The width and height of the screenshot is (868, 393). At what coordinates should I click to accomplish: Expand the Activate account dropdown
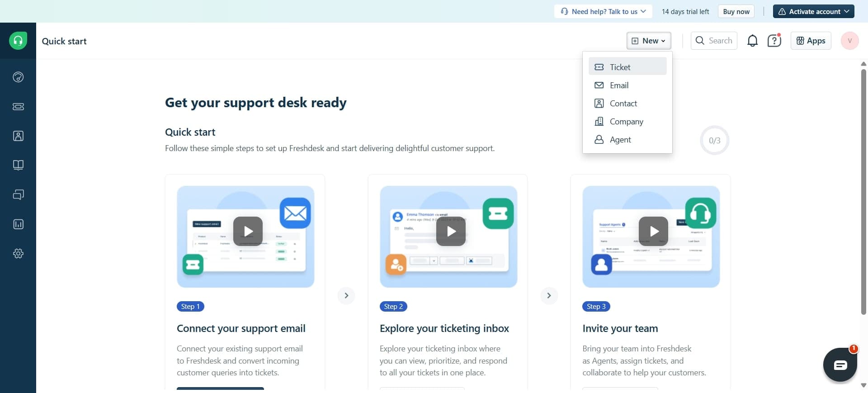coord(813,11)
